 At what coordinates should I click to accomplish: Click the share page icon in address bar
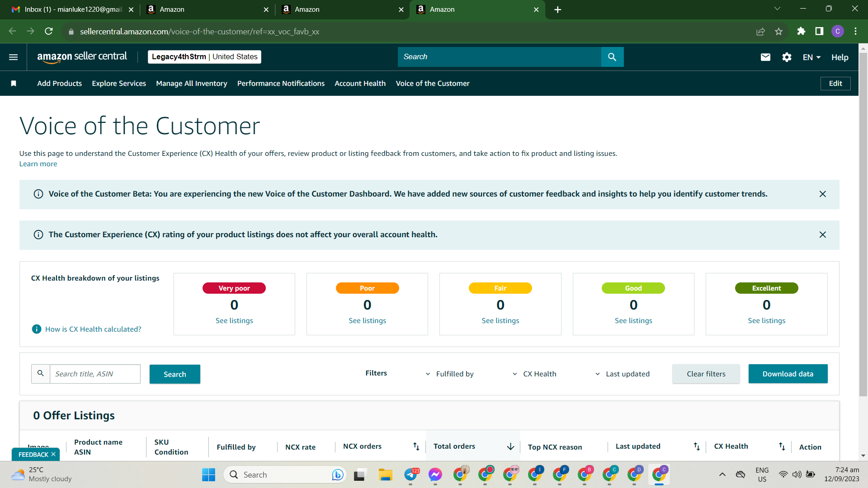760,31
